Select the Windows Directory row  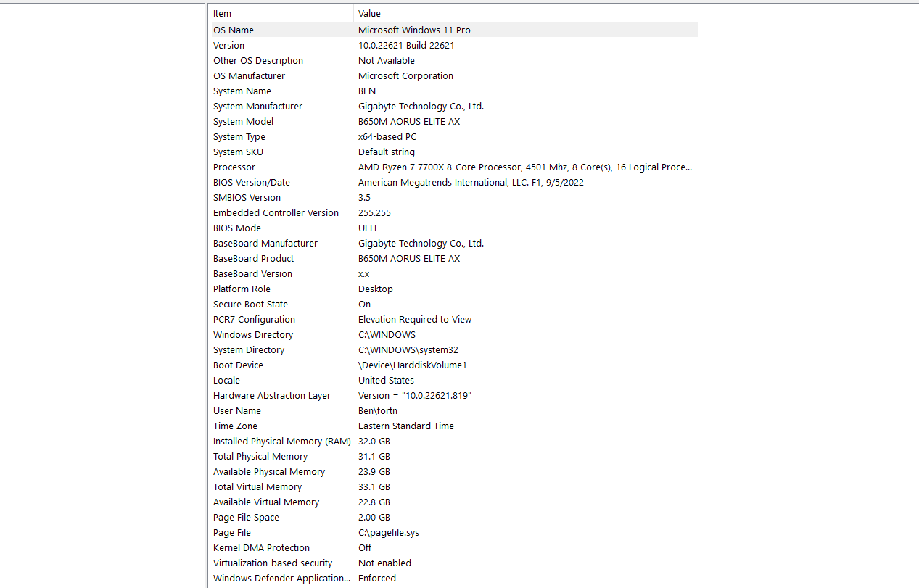pos(454,334)
